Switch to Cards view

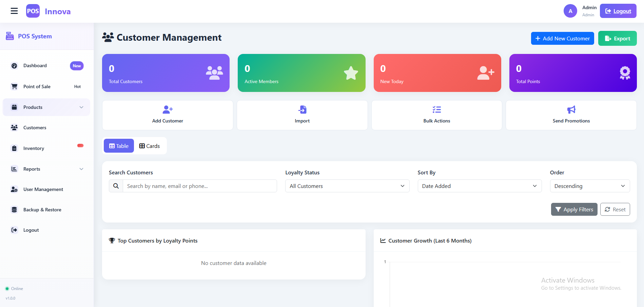pos(150,146)
